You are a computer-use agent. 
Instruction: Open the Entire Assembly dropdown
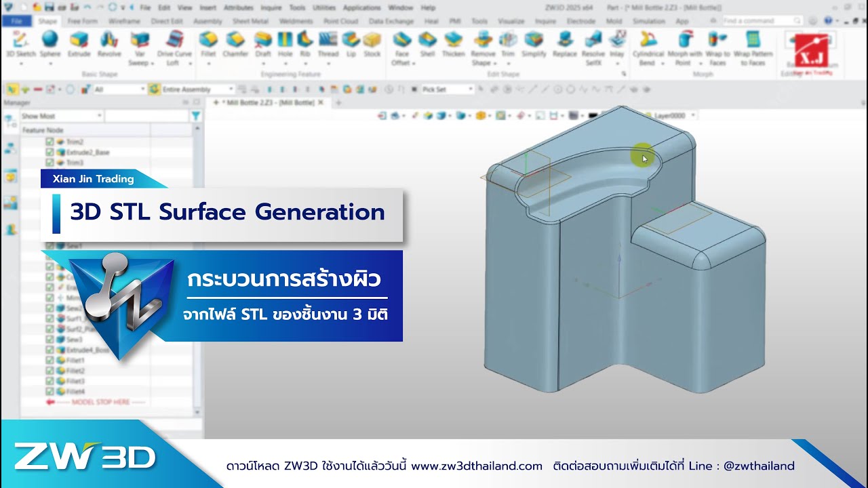[x=197, y=89]
